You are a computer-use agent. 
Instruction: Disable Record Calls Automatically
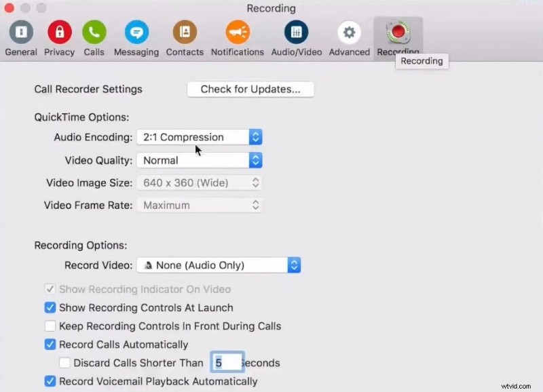[50, 344]
